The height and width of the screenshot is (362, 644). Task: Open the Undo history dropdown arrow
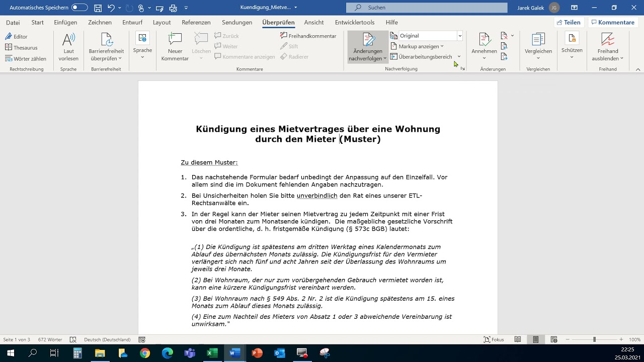coord(120,8)
